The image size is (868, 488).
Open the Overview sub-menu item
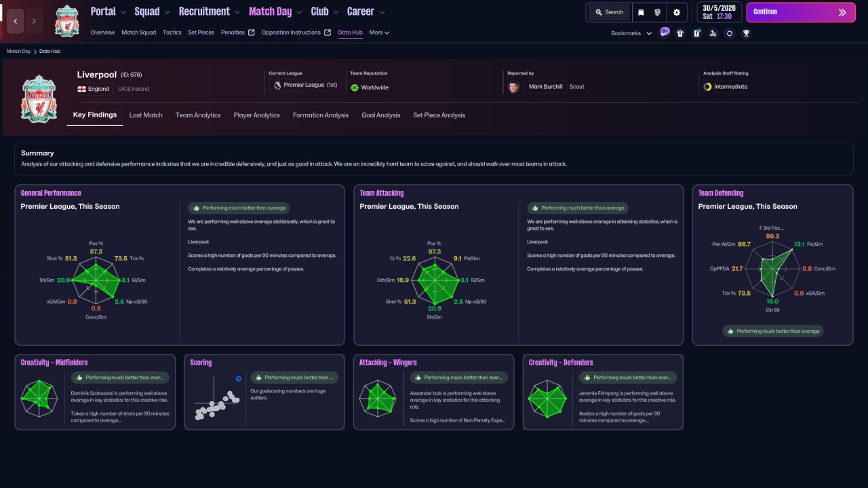point(102,33)
